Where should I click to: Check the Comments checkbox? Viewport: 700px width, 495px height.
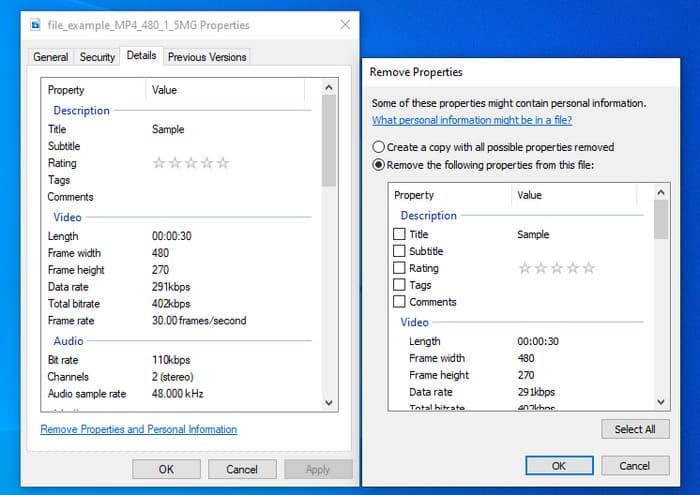coord(399,302)
